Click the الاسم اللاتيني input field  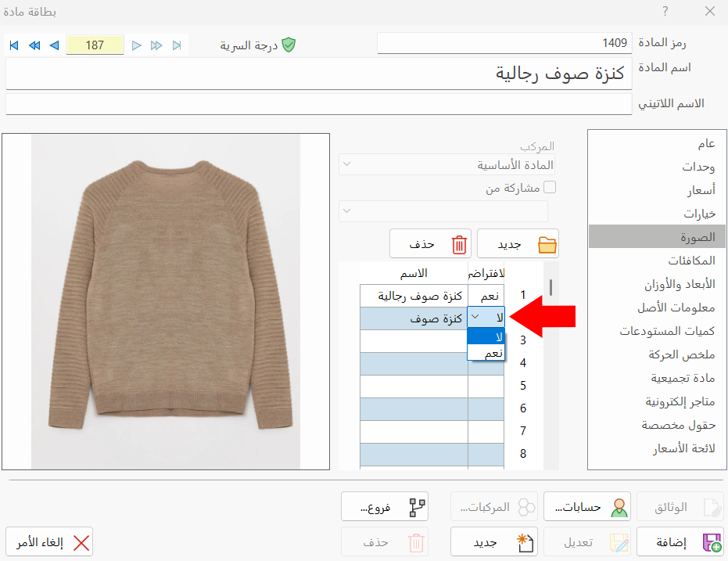319,103
